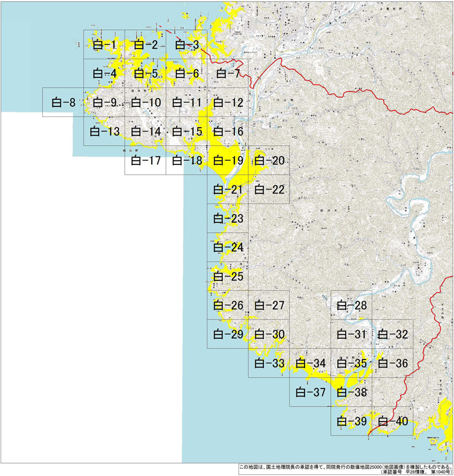This screenshot has width=454, height=476.
Task: Click the 白-19 grid cell
Action: pos(228,160)
